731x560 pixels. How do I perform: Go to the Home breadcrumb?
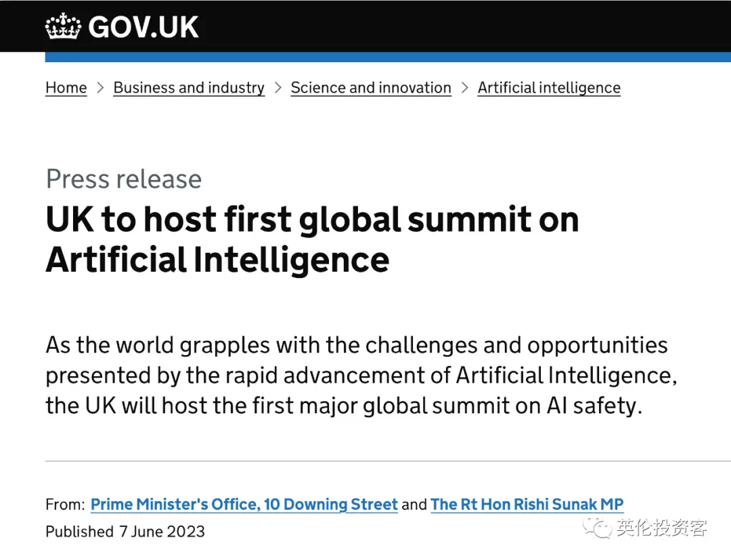click(x=66, y=88)
